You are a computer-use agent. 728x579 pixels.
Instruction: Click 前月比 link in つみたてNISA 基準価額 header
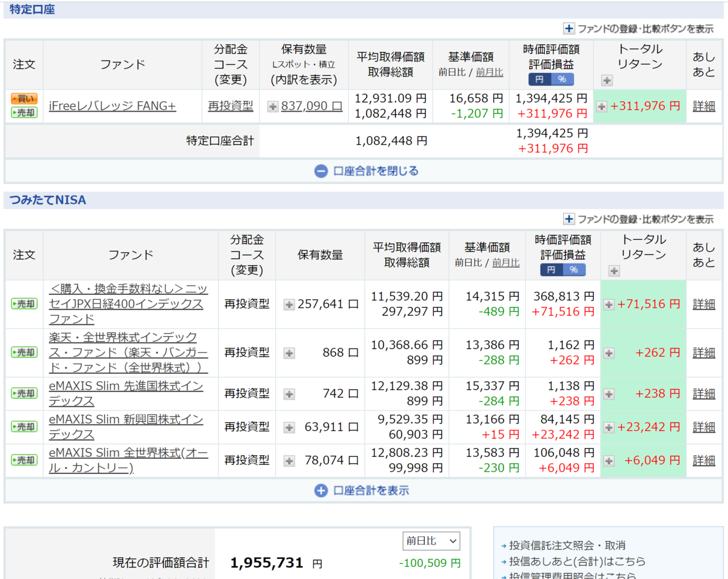click(505, 263)
